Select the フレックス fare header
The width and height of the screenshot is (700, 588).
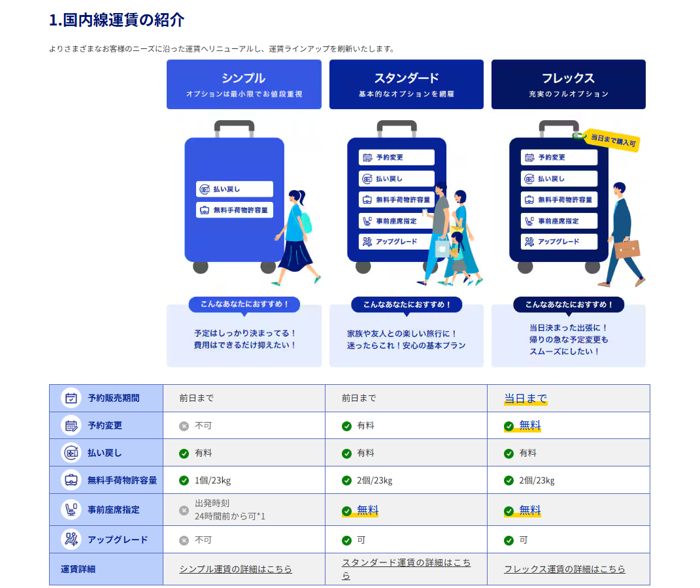569,84
